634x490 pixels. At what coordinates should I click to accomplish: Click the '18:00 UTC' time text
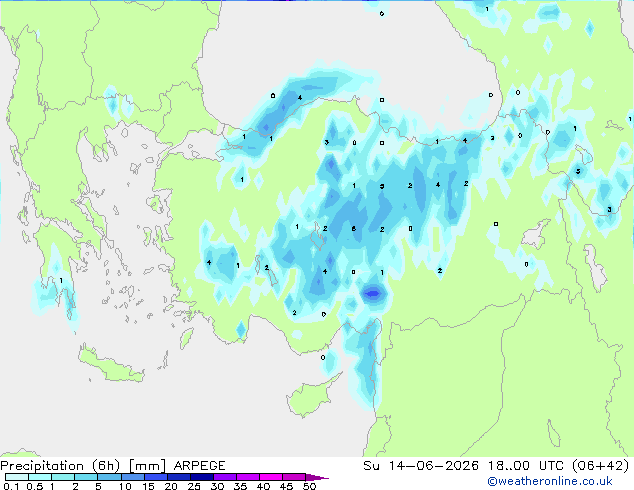[526, 466]
